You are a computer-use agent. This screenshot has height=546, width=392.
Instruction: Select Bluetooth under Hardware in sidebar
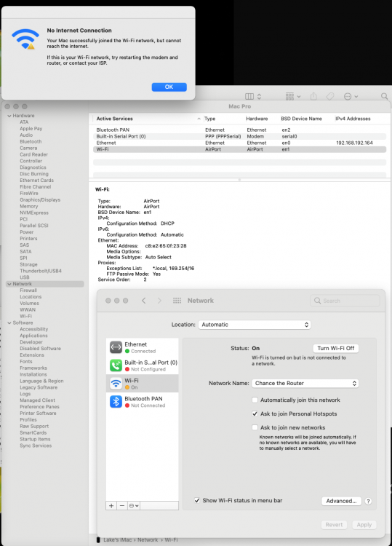31,141
